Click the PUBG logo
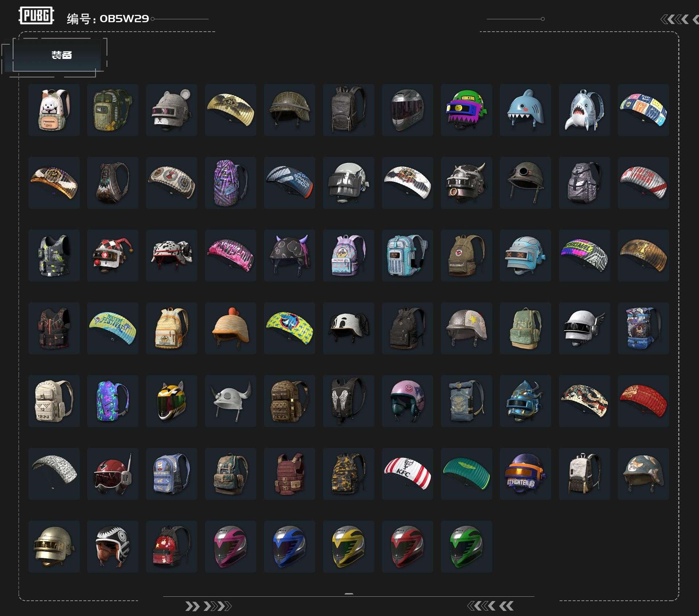 tap(36, 16)
